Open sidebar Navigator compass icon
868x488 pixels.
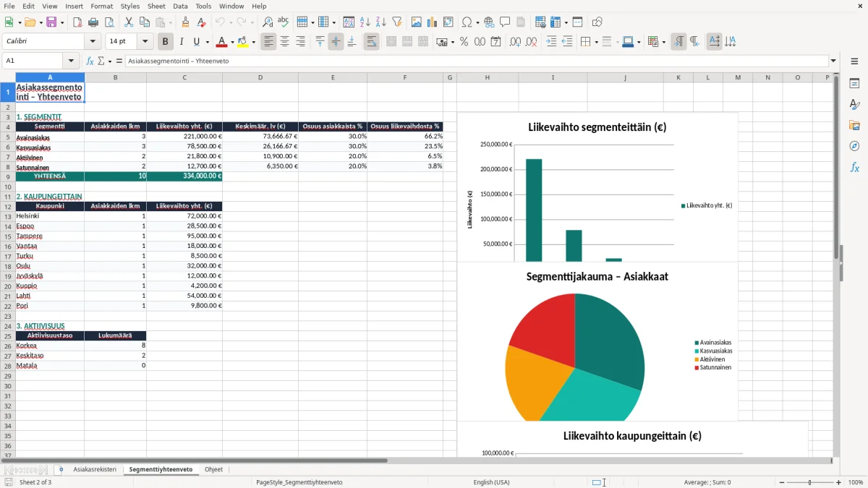pyautogui.click(x=854, y=146)
